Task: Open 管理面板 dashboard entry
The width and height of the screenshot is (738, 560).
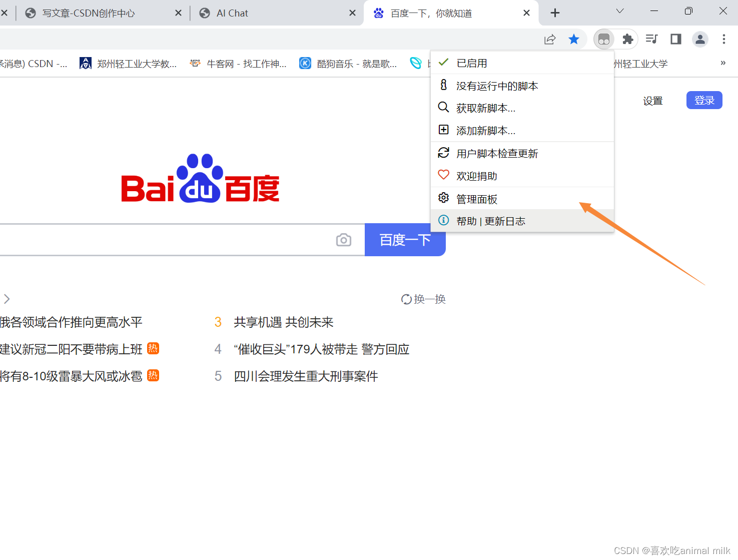Action: click(522, 199)
